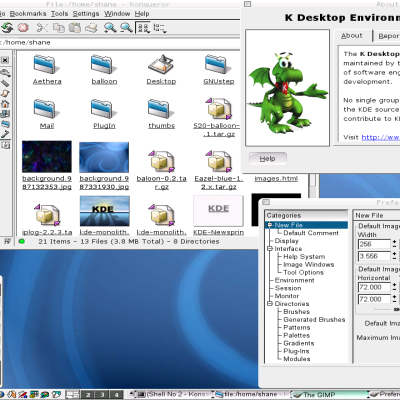Select the background.987331930.jpg thumbnail
This screenshot has height=400, width=400.
tap(104, 157)
